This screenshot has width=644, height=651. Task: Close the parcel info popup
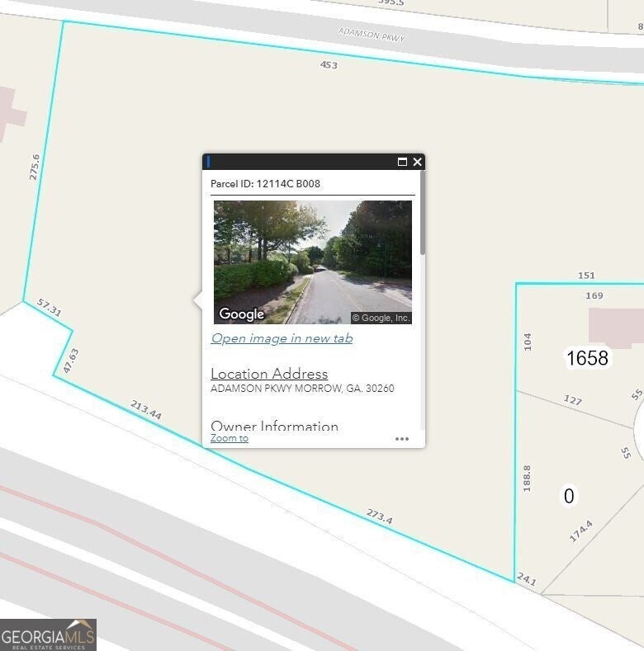pos(417,162)
